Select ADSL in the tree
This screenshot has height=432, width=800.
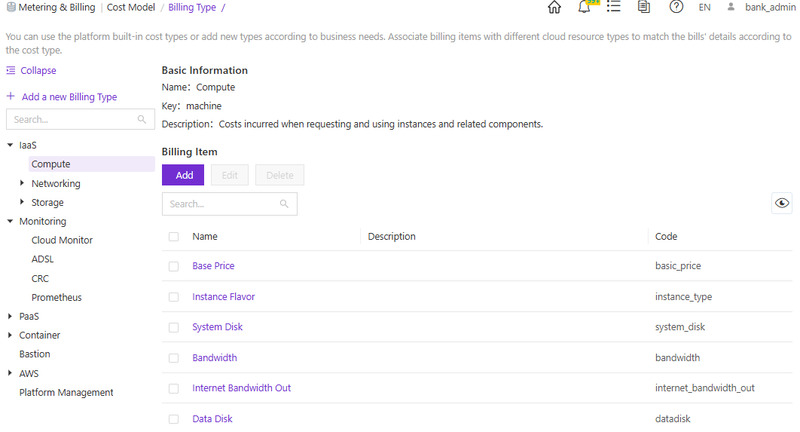(x=42, y=259)
